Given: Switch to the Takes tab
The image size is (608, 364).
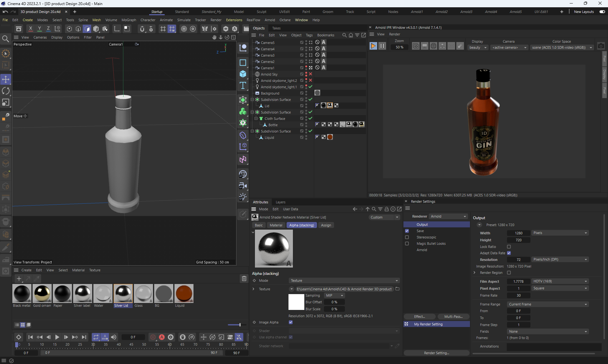Looking at the screenshot, I should pos(276,28).
